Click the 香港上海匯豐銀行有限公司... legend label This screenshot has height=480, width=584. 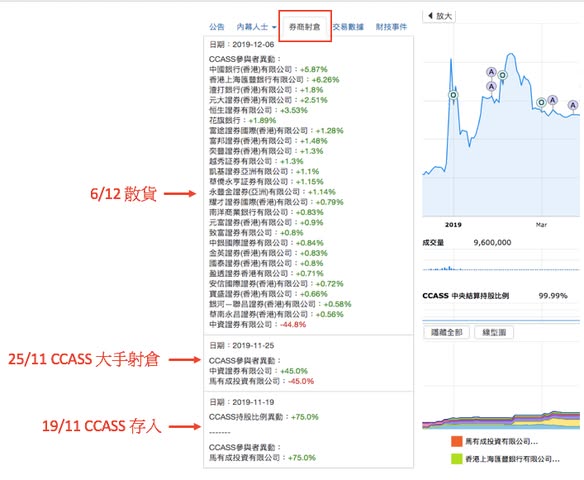click(512, 459)
